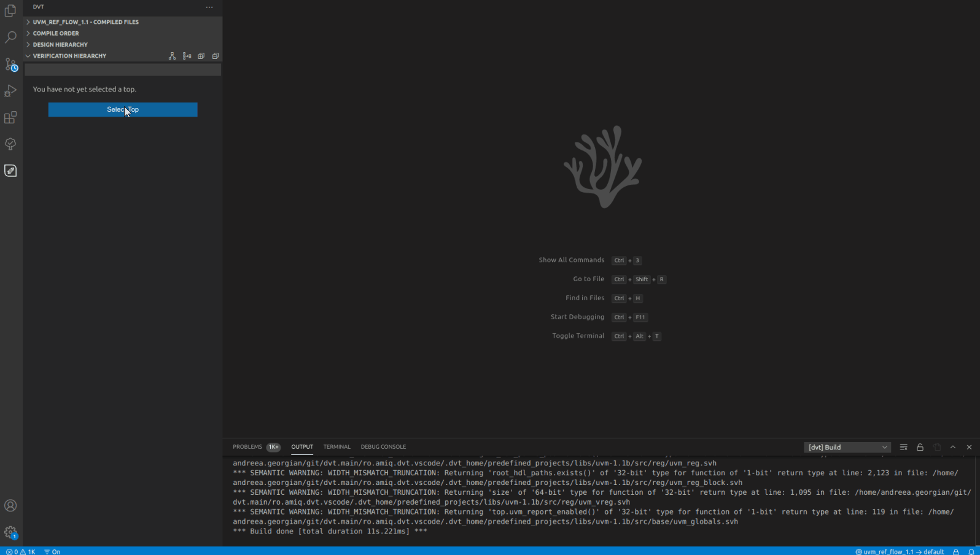Image resolution: width=980 pixels, height=555 pixels.
Task: Click the Explorer files icon
Action: click(x=10, y=11)
